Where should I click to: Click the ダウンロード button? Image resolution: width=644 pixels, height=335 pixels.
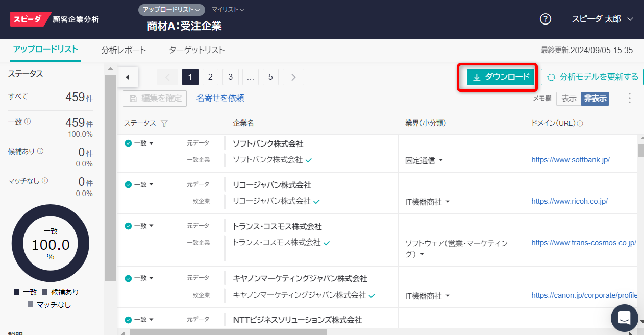[500, 77]
